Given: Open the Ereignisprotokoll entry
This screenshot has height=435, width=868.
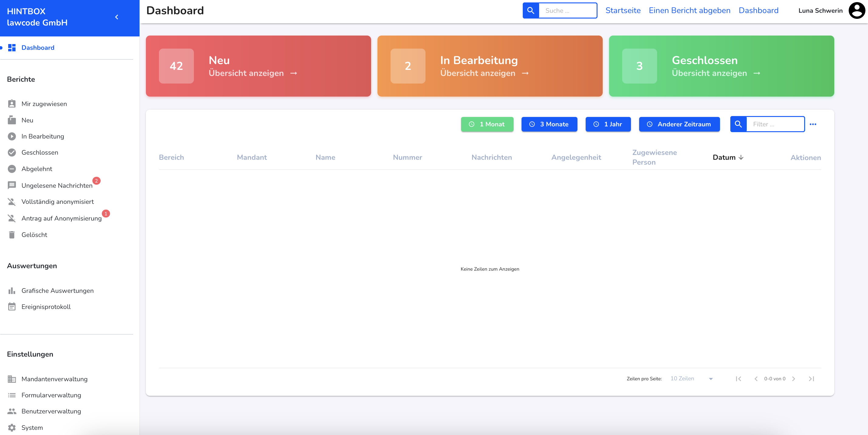Looking at the screenshot, I should 46,307.
